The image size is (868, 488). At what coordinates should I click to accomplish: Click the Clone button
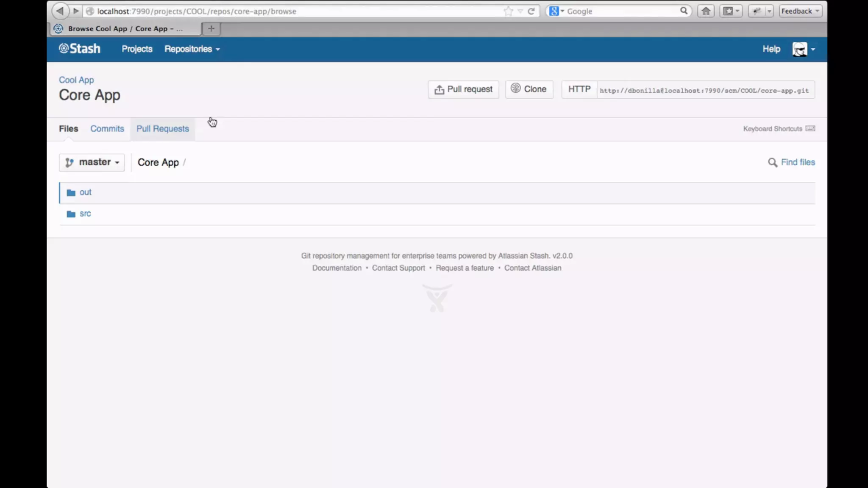[x=529, y=89]
